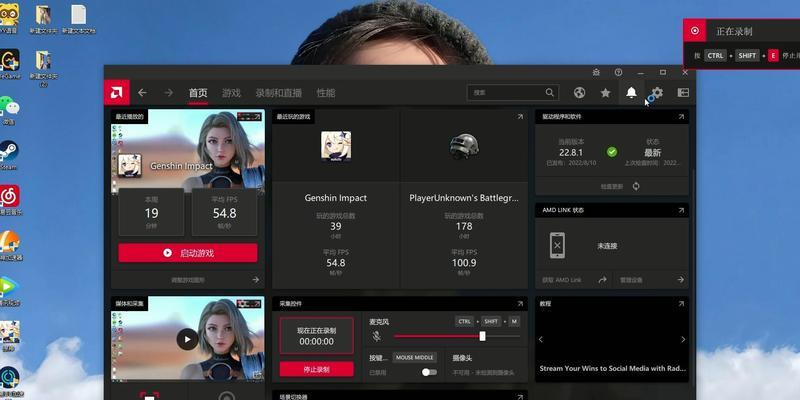800x400 pixels.
Task: Click the search input field
Action: coord(513,92)
